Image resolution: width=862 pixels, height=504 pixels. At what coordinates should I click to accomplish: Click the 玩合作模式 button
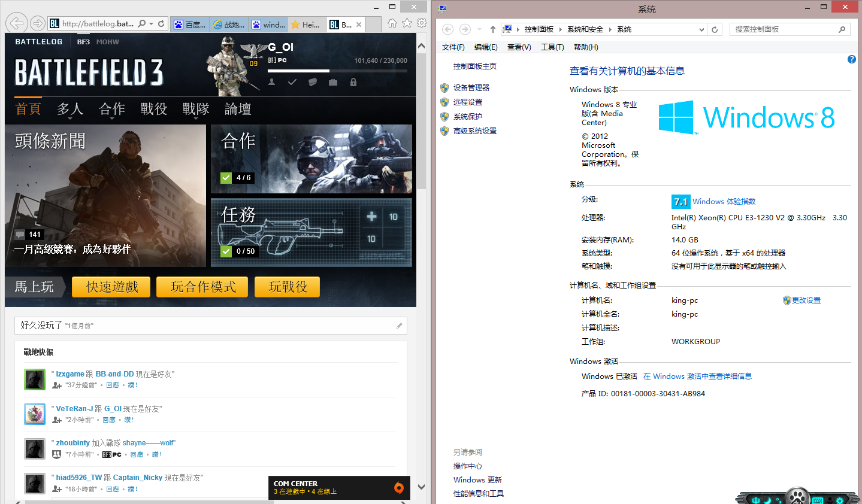tap(204, 287)
